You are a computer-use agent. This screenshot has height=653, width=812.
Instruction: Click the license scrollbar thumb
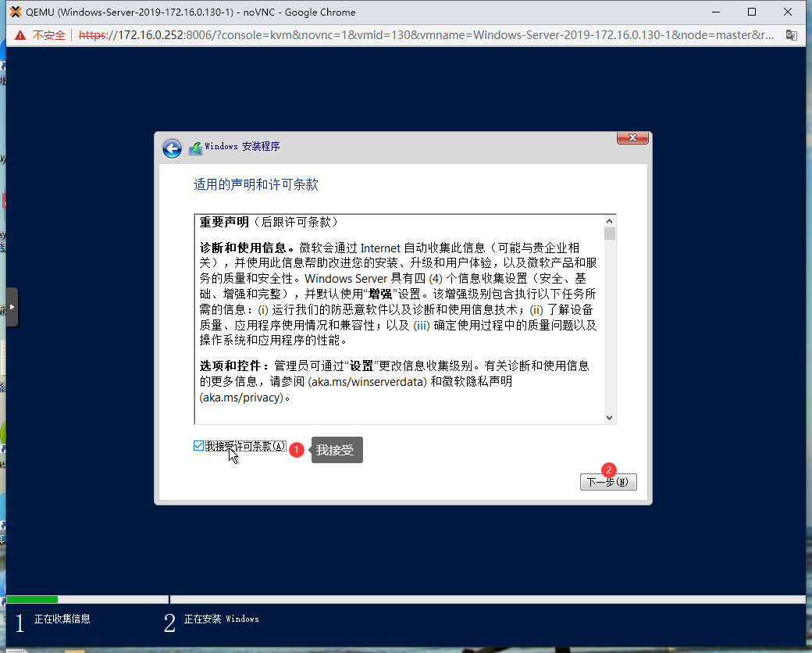[610, 234]
